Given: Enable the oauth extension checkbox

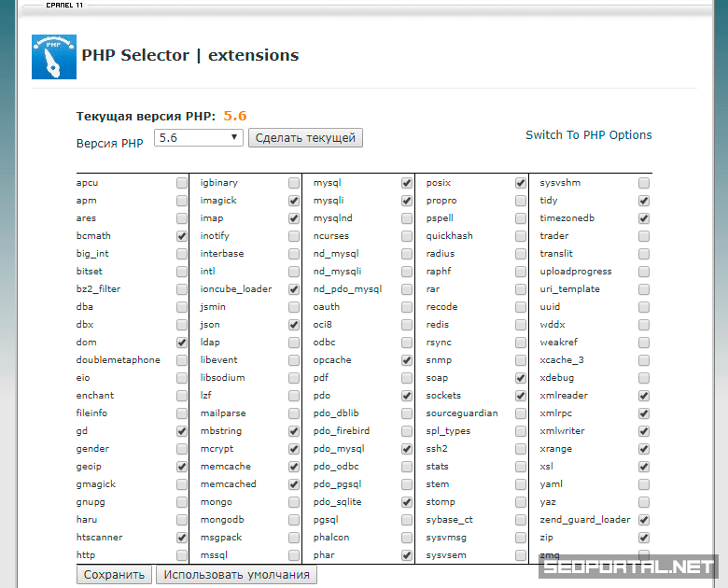Looking at the screenshot, I should pos(407,308).
